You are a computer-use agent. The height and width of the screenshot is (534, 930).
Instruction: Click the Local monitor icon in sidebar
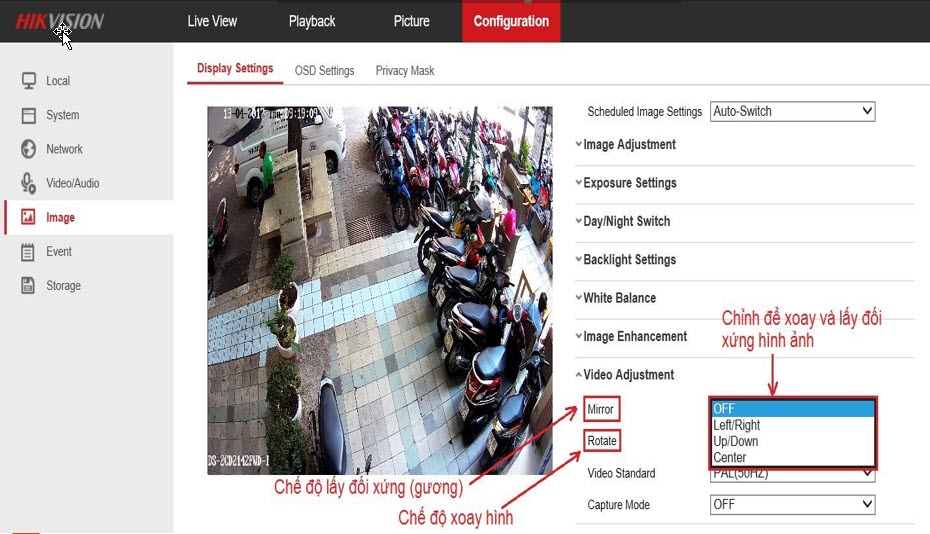(28, 81)
